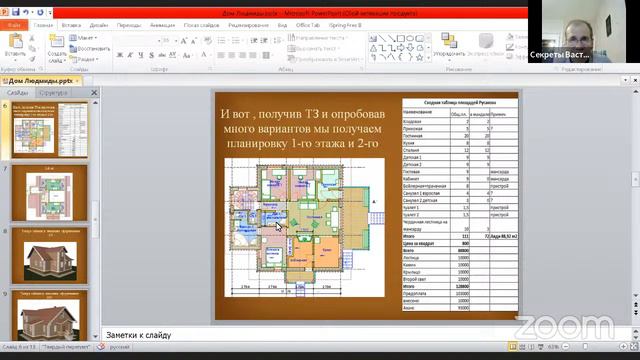The image size is (640, 360).
Task: Increase the font size
Action: pos(184,41)
